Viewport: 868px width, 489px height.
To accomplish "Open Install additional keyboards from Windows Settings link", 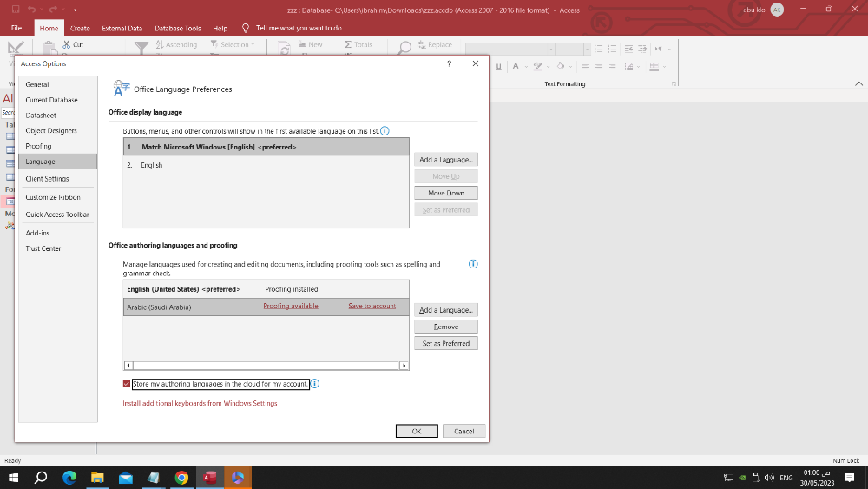I will click(x=200, y=403).
